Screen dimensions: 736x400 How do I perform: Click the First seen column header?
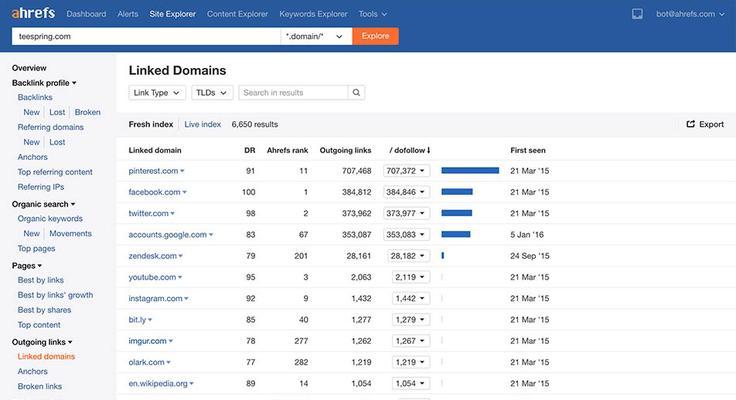[x=528, y=150]
